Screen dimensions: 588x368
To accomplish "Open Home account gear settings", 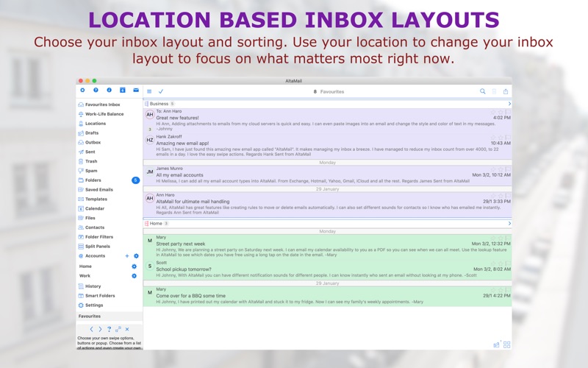I will [134, 266].
